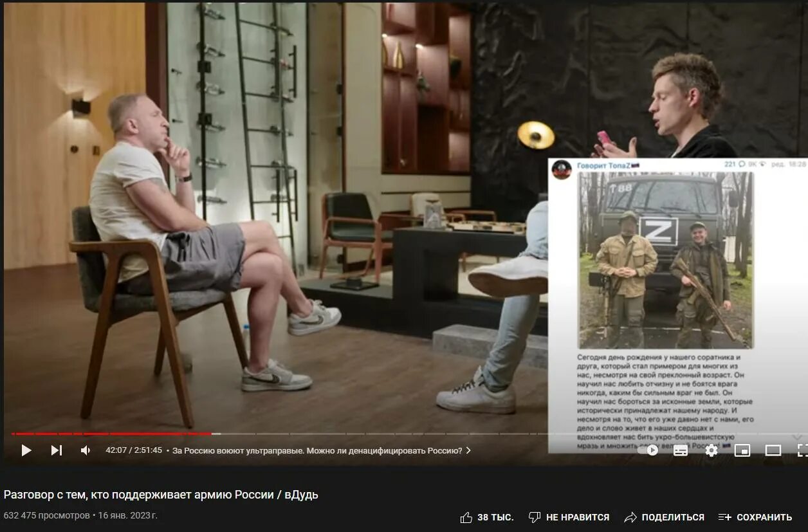This screenshot has height=532, width=808.
Task: Click the 'СОХРАНИТЬ' save button
Action: [x=755, y=517]
